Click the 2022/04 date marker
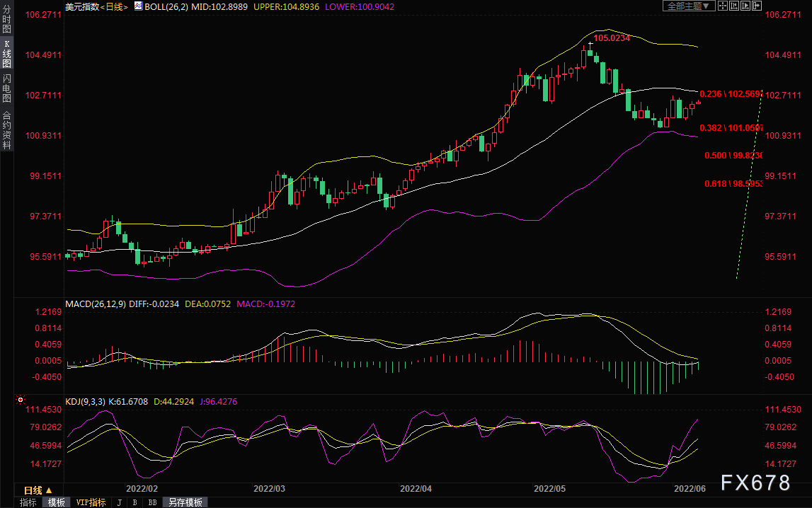The height and width of the screenshot is (508, 812). [x=416, y=489]
